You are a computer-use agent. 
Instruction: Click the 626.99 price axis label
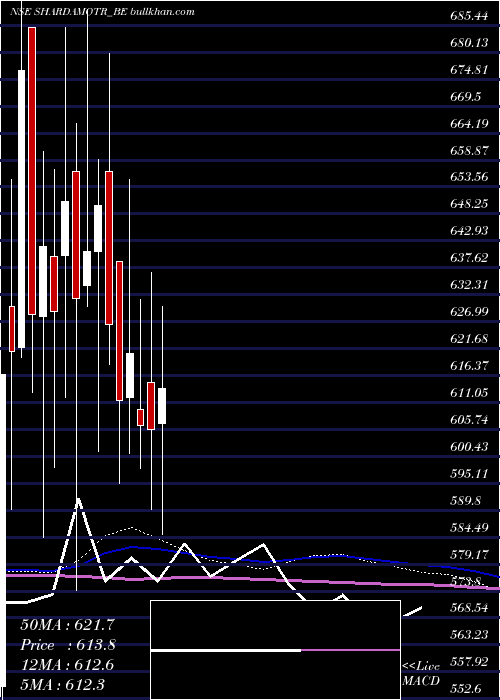(469, 312)
